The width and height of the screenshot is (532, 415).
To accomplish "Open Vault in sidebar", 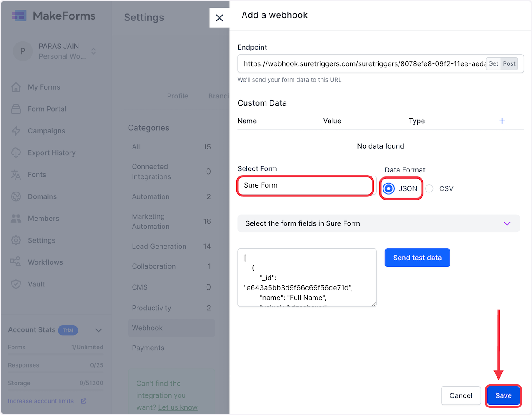I will [36, 284].
